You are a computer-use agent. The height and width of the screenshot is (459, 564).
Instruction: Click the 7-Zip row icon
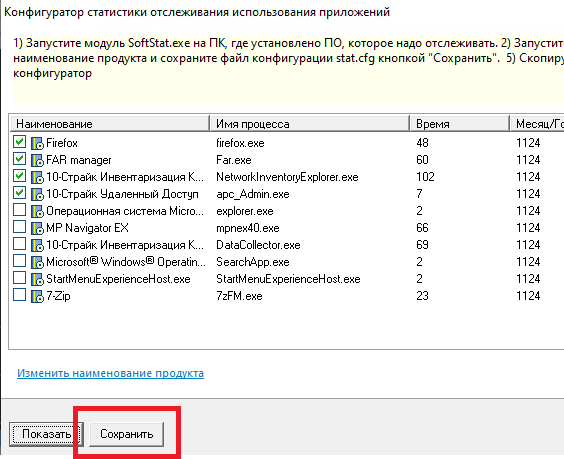(37, 296)
